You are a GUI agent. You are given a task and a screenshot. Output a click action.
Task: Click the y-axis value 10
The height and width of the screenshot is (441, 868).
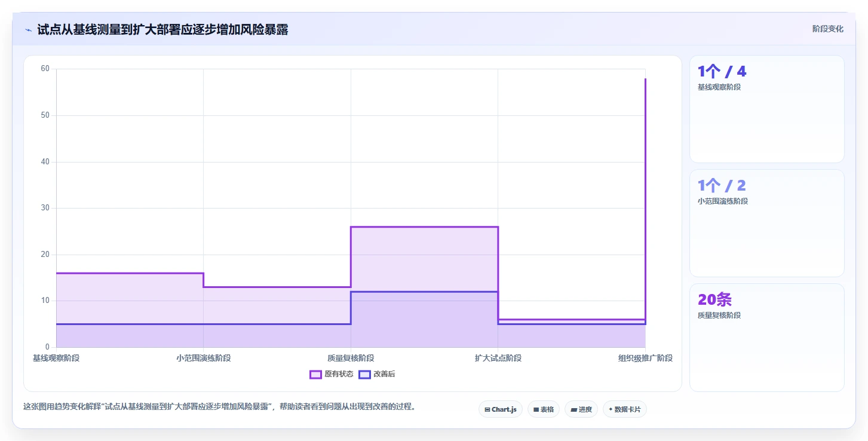(x=45, y=301)
